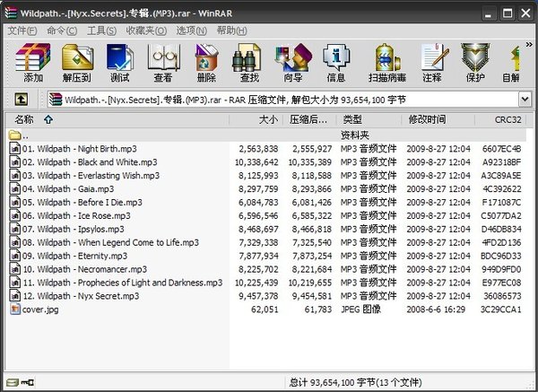
Task: Select 03. Wildpath - Everlasting Wish.mp3
Action: (91, 176)
